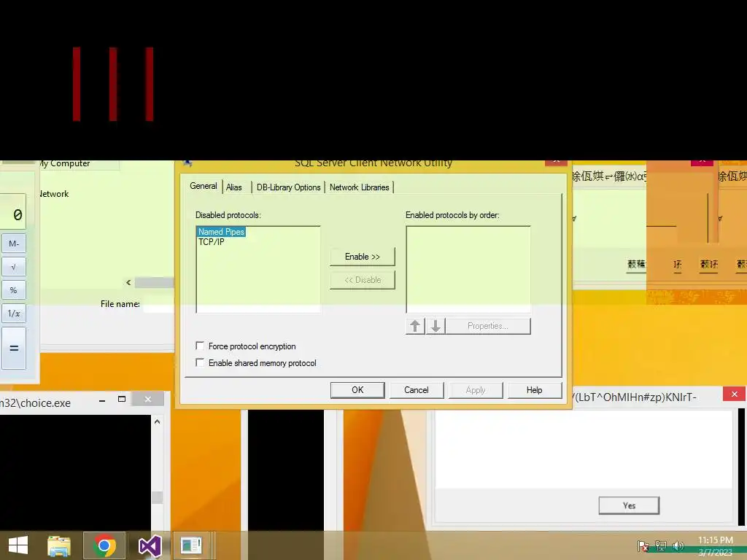Click Cancel in the network utility dialog
Viewport: 747px width, 560px height.
[417, 390]
